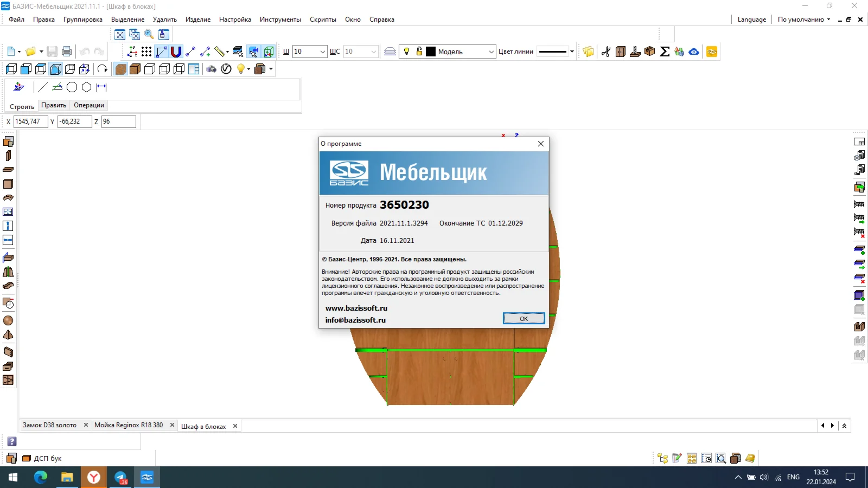
Task: Select the dimension measurement tool
Action: tap(101, 87)
